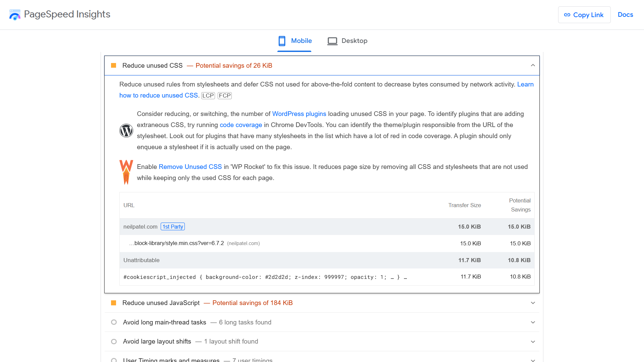Click the URL column header
The height and width of the screenshot is (362, 644).
129,205
